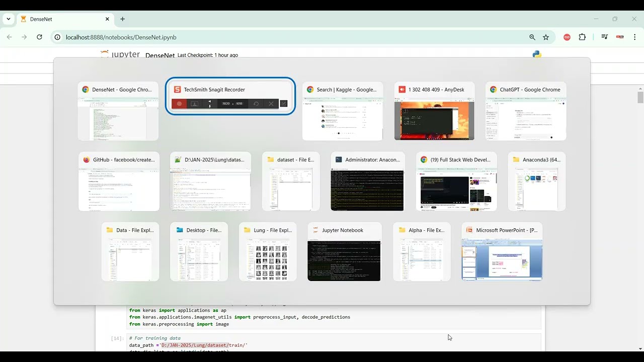Open Chrome three-dot menu
The height and width of the screenshot is (362, 644).
tap(634, 37)
